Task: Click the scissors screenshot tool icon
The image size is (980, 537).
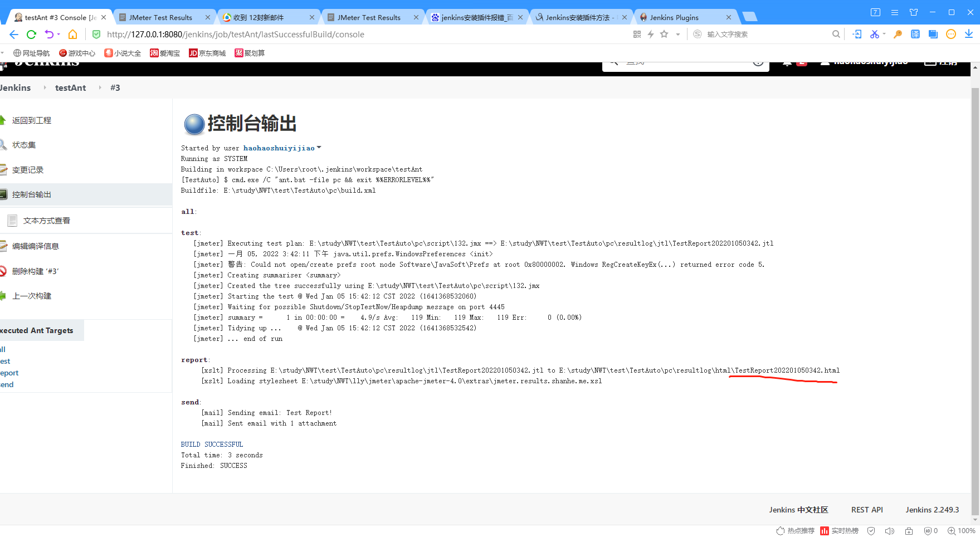Action: pyautogui.click(x=875, y=35)
